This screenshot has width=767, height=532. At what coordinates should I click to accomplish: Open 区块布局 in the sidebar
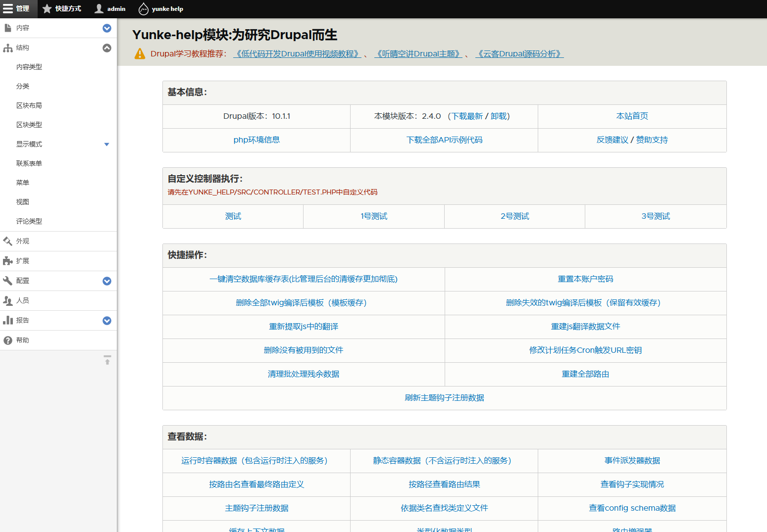(x=29, y=105)
